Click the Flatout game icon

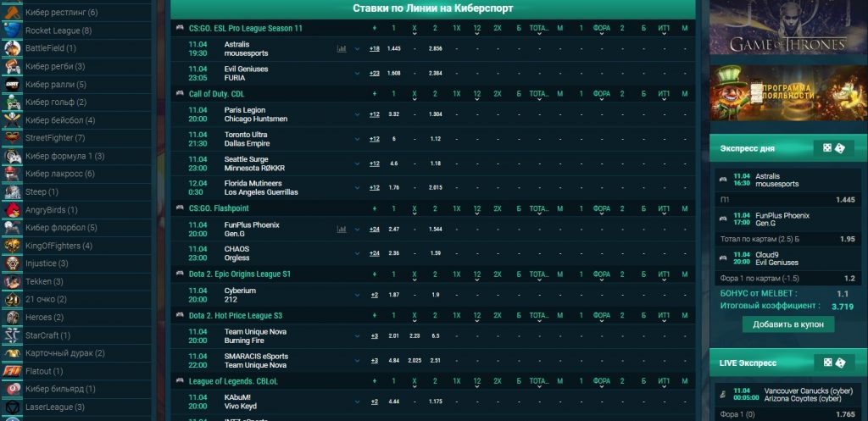point(12,371)
